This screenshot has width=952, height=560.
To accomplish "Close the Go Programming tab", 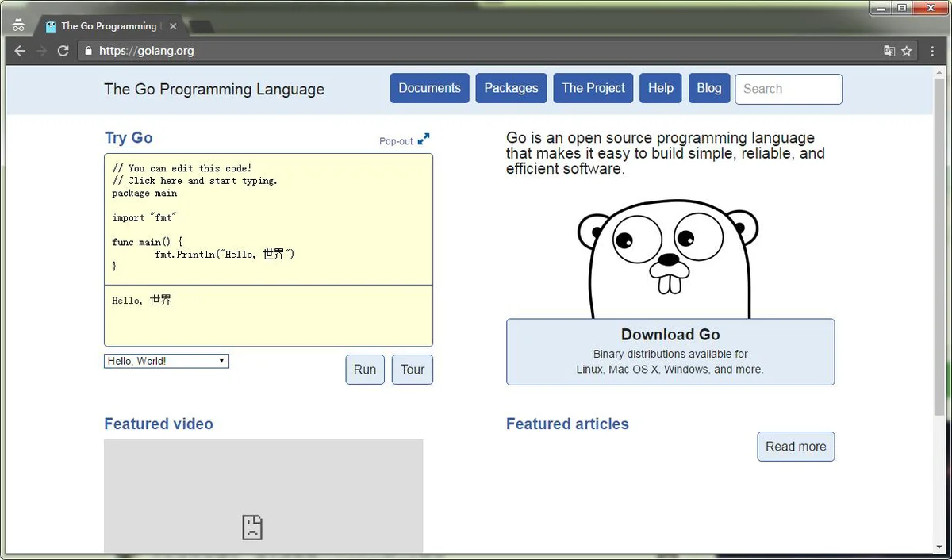I will 173,26.
